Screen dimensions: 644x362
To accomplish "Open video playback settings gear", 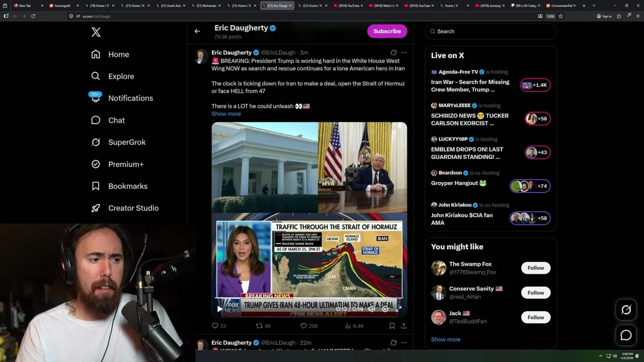I will [x=385, y=309].
